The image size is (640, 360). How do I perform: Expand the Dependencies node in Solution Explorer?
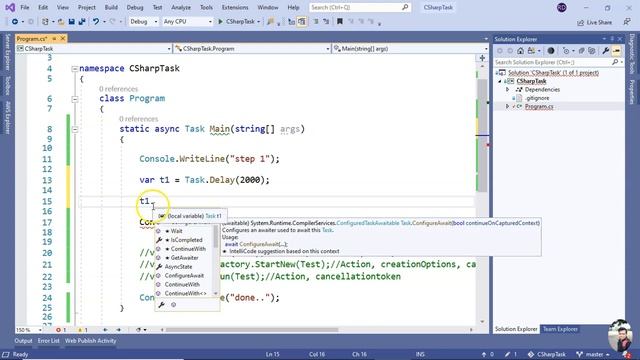click(x=507, y=89)
